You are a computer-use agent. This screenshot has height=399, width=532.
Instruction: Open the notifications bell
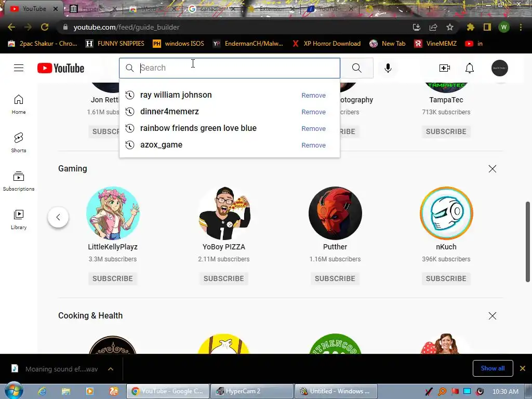coord(470,68)
